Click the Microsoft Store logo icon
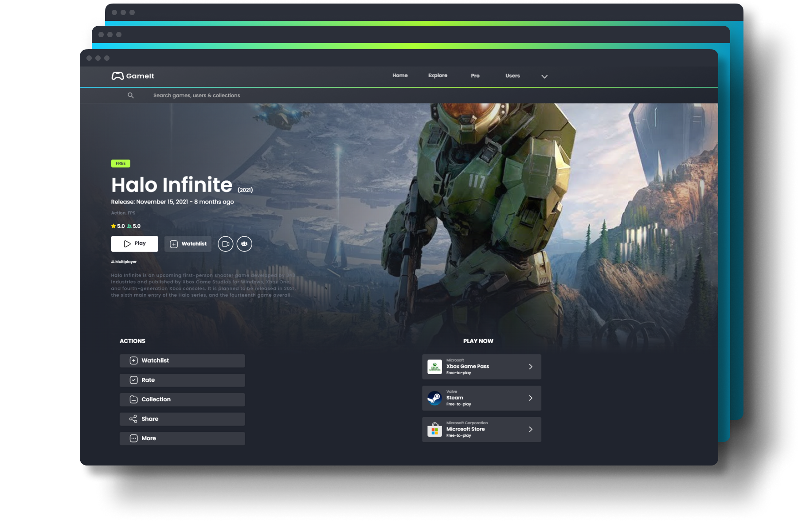This screenshot has width=798, height=532. (434, 430)
